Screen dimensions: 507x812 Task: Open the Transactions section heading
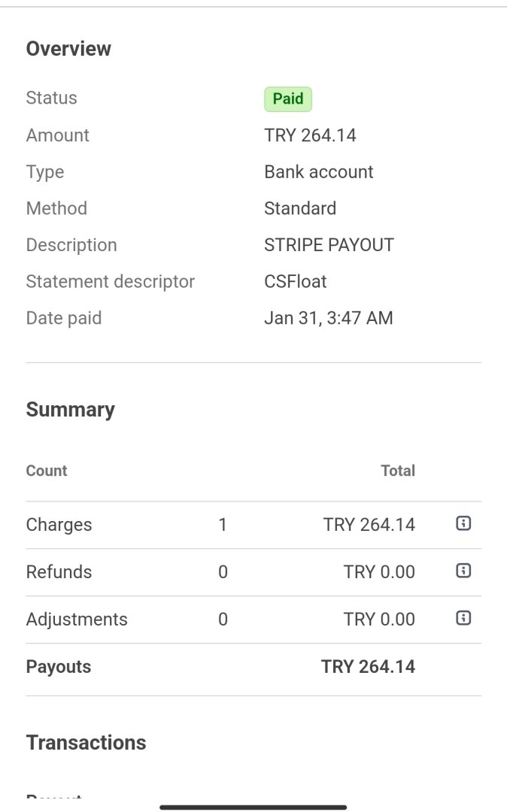tap(87, 743)
